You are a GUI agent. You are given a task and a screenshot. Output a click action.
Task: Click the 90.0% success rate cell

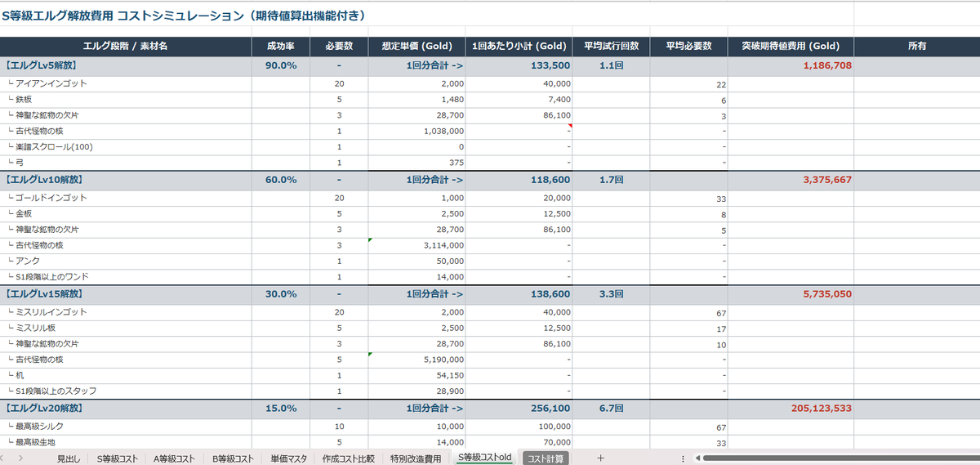point(281,65)
